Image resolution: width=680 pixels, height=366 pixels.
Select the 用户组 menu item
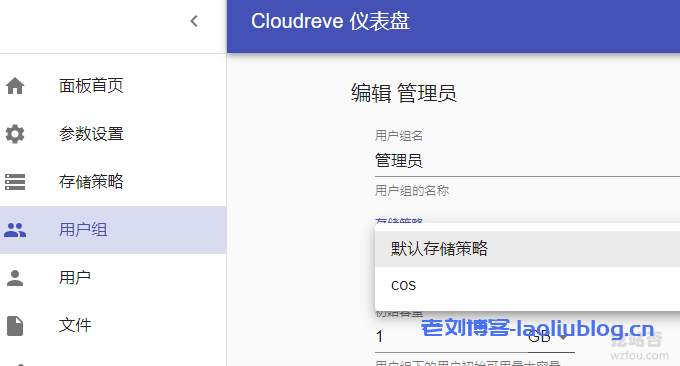pos(113,230)
